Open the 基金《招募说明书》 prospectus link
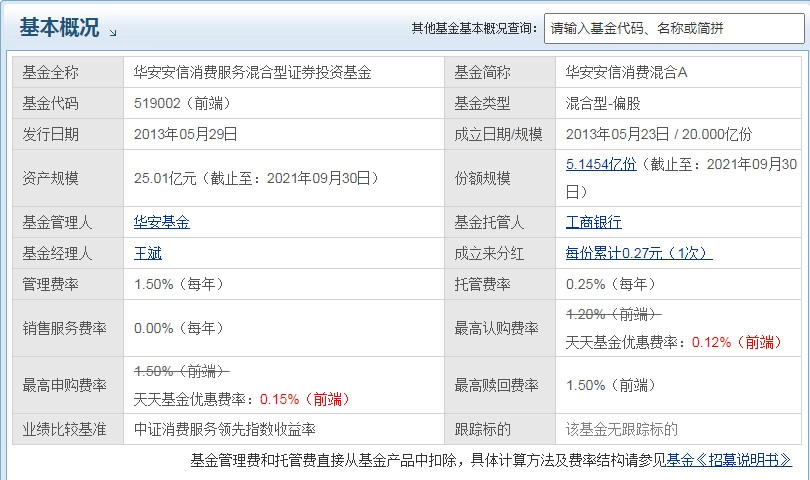The height and width of the screenshot is (480, 810). click(729, 460)
